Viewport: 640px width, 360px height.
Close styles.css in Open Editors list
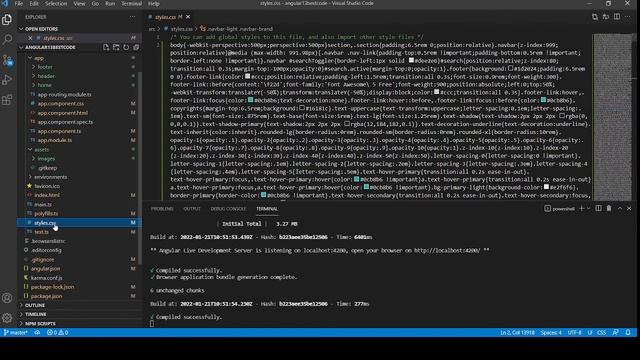pyautogui.click(x=30, y=38)
